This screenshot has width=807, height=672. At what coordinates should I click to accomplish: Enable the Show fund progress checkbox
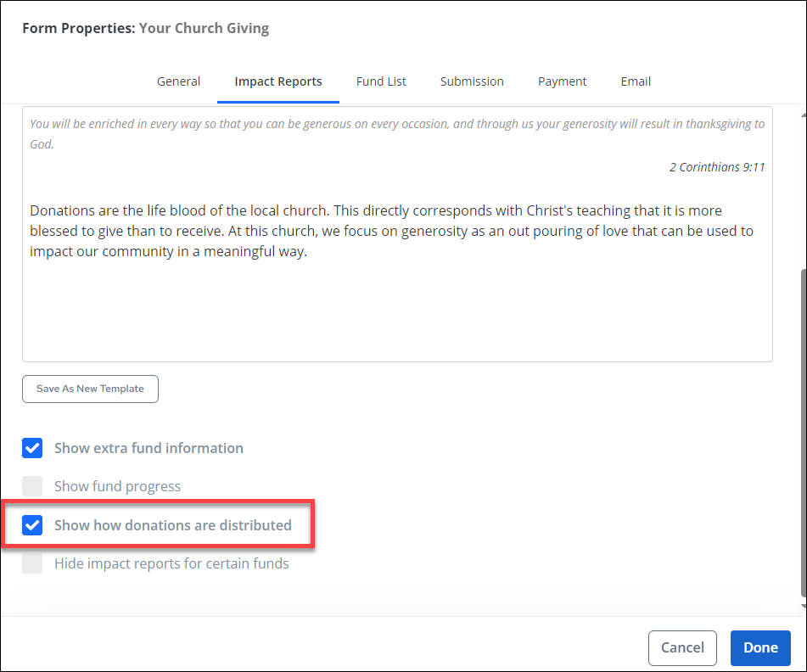point(32,486)
